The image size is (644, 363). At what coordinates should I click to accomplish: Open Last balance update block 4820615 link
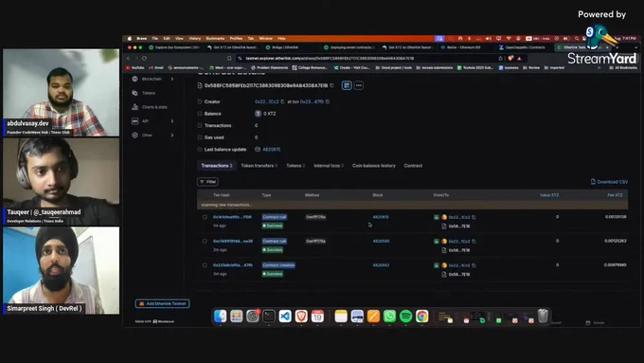point(271,150)
